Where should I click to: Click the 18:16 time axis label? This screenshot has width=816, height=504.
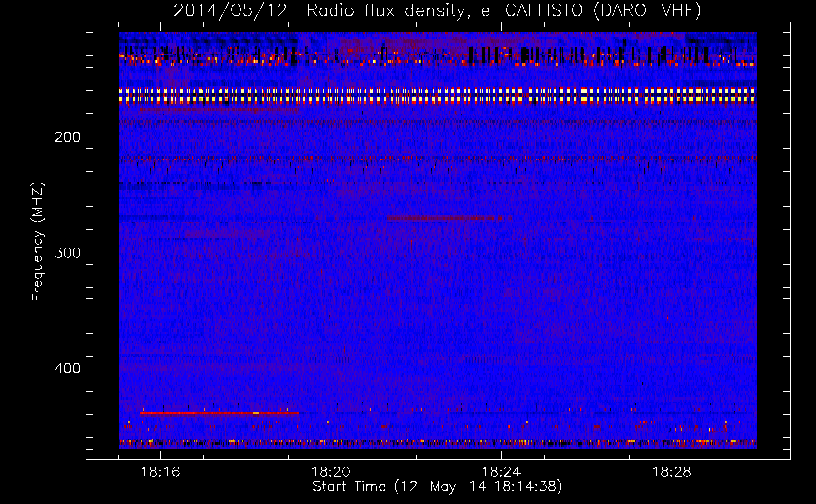[x=160, y=472]
